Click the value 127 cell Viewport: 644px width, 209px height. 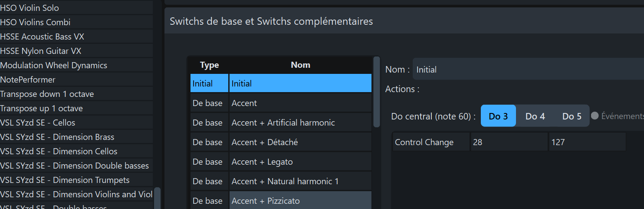coord(587,142)
